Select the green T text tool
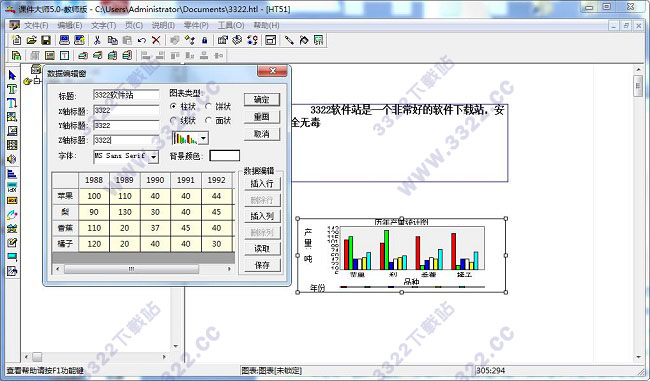Viewport: 650px width, 381px height. point(12,89)
